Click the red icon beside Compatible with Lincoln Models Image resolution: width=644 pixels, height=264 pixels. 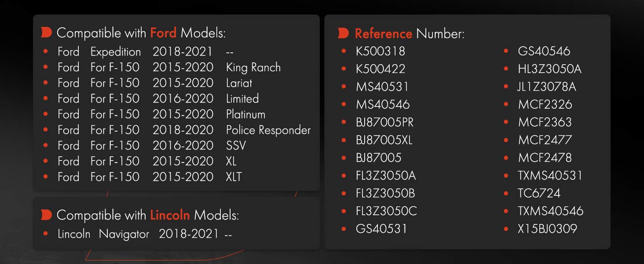point(46,215)
